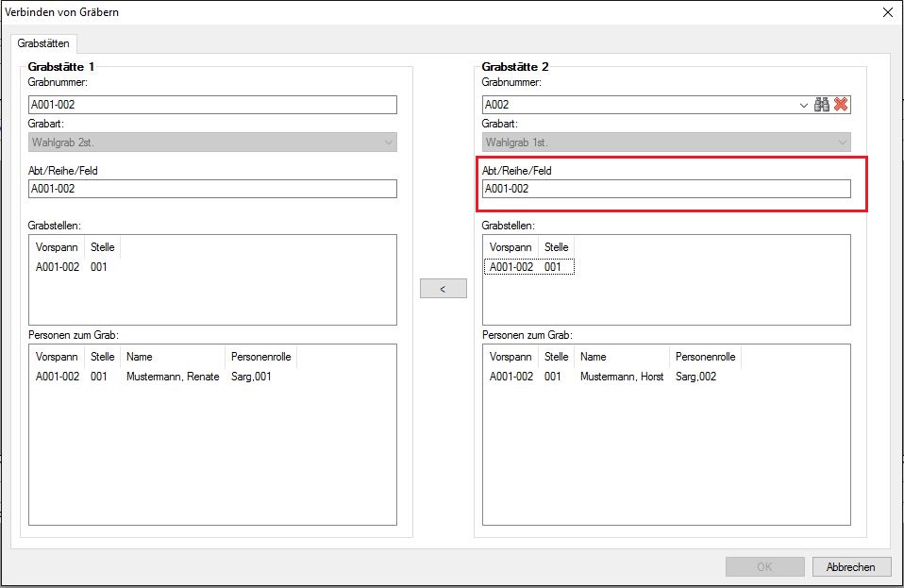Sort by Name column in Grabstätte 2
The image size is (904, 588).
(622, 358)
